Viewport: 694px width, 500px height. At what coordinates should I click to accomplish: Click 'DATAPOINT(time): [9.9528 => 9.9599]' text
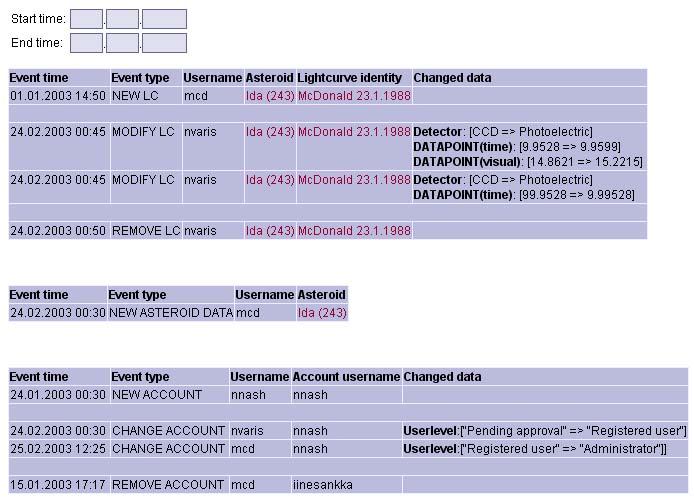point(517,147)
